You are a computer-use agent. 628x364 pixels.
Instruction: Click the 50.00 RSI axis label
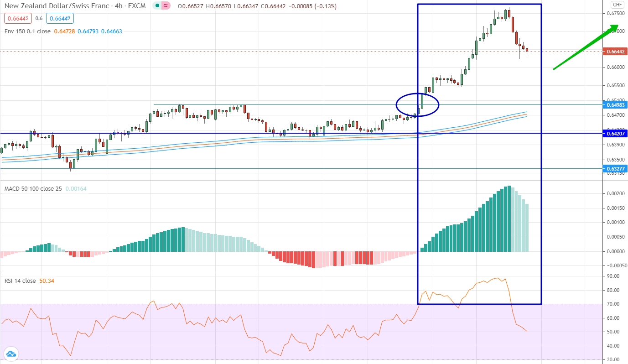[613, 332]
